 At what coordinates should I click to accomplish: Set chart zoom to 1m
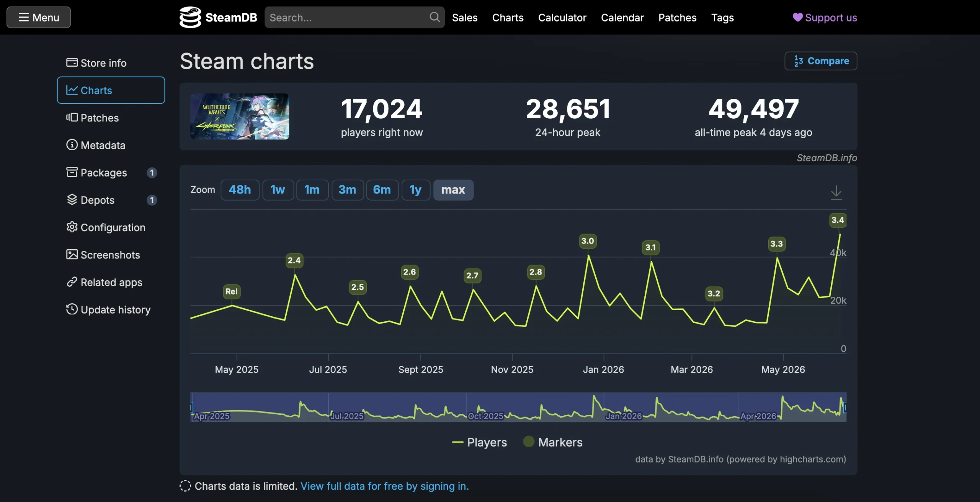(312, 190)
